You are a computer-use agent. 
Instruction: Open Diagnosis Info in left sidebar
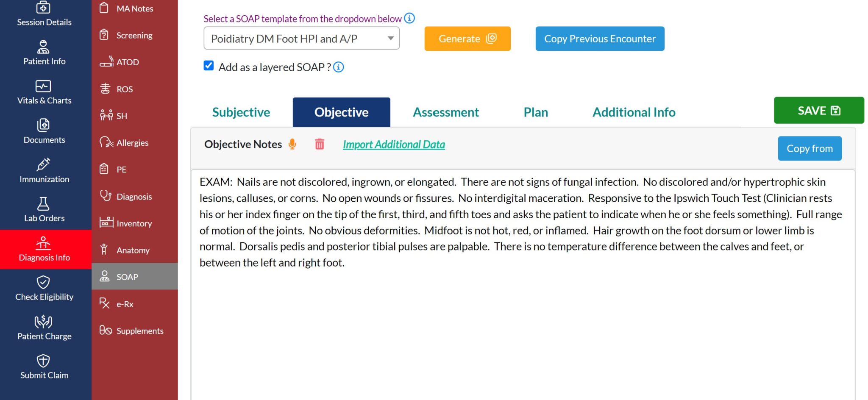click(46, 250)
